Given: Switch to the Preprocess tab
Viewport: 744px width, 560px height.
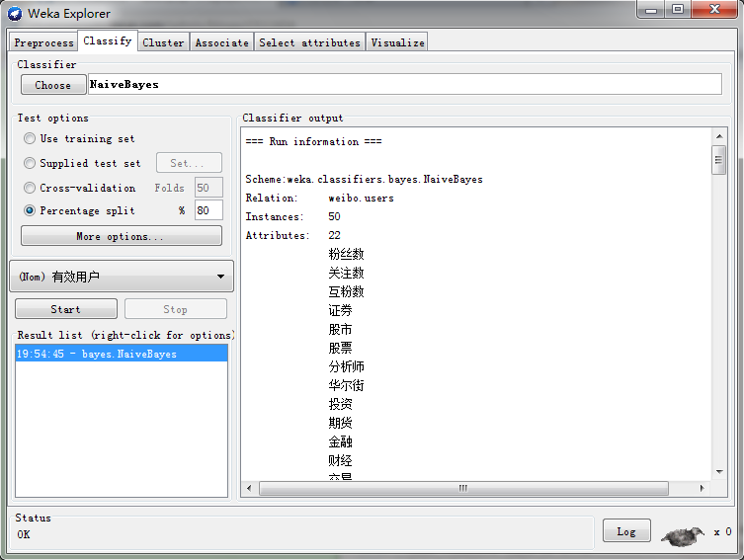Looking at the screenshot, I should (43, 42).
